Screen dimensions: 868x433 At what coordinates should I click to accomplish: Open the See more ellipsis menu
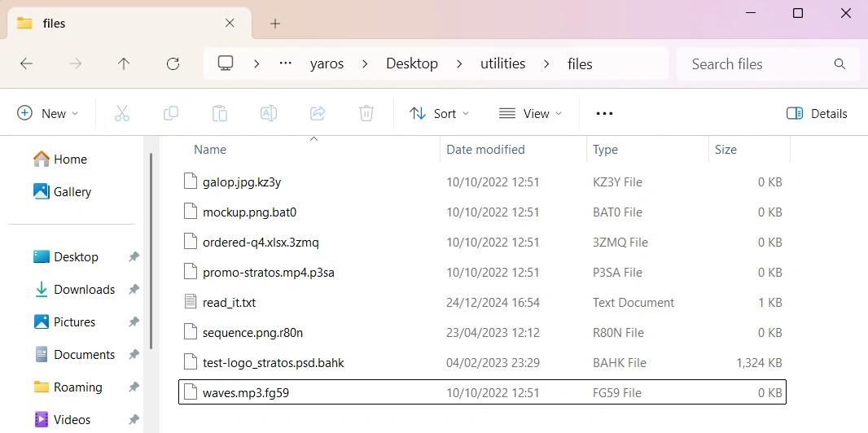(604, 113)
